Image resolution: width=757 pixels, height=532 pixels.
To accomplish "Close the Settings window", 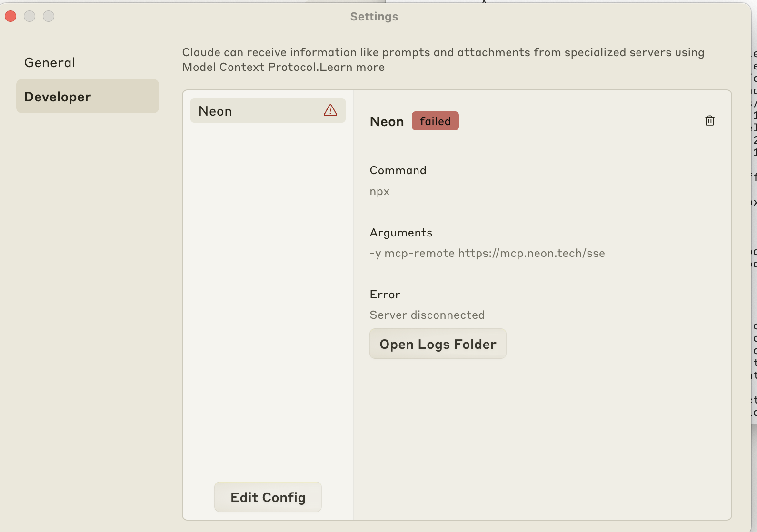I will [x=10, y=16].
